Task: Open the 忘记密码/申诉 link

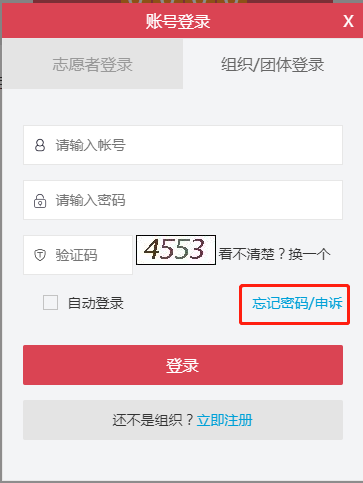Action: [x=297, y=303]
